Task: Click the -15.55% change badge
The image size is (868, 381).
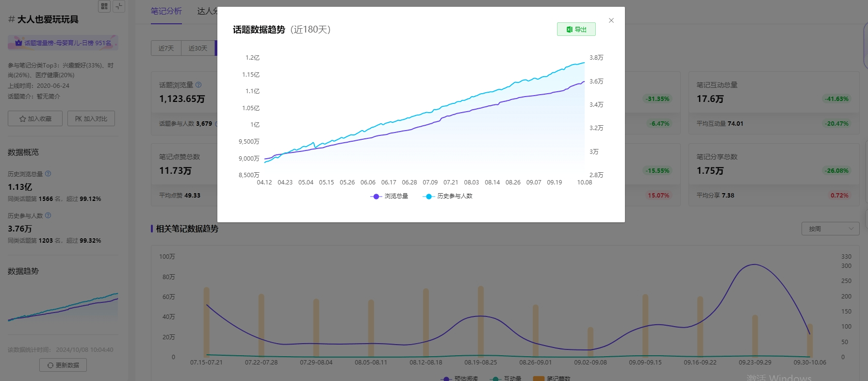Action: click(657, 171)
